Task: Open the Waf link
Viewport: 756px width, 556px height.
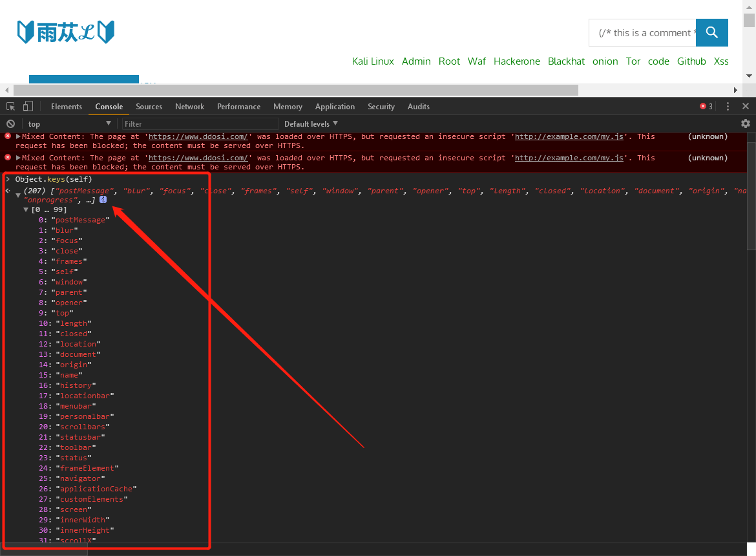Action: [x=477, y=61]
